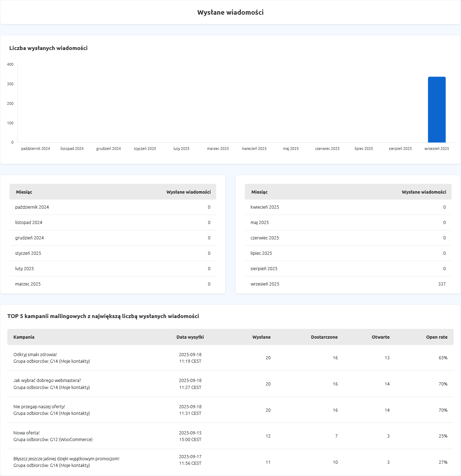Viewport: 461px width, 476px height.
Task: Open the Odkryj smaki zdrowia! campaign
Action: pyautogui.click(x=35, y=355)
